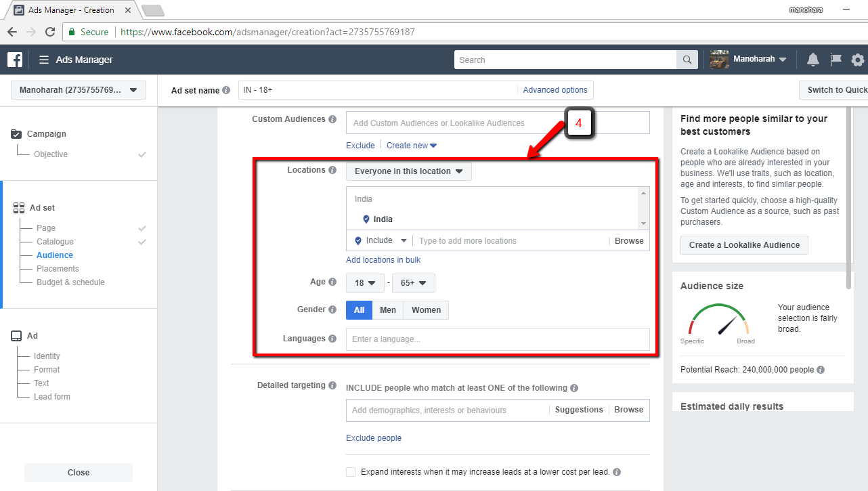
Task: Reload the page with the refresh icon
Action: 49,32
